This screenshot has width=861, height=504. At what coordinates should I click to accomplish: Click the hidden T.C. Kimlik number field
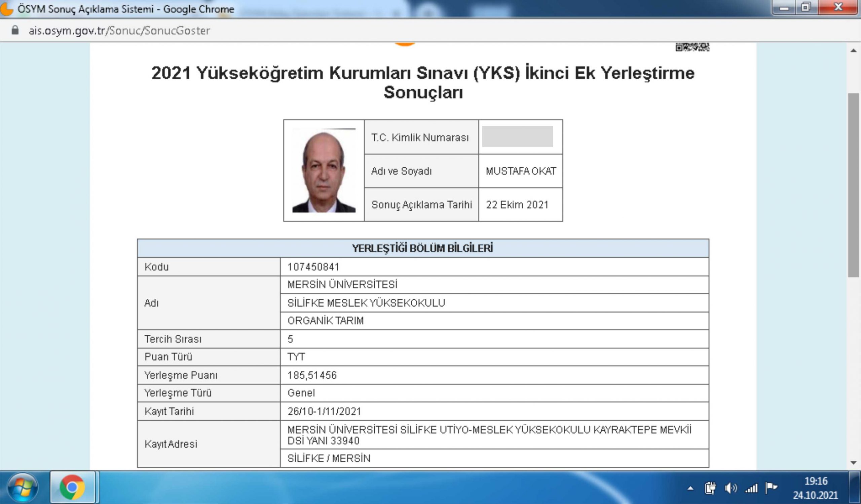[517, 136]
